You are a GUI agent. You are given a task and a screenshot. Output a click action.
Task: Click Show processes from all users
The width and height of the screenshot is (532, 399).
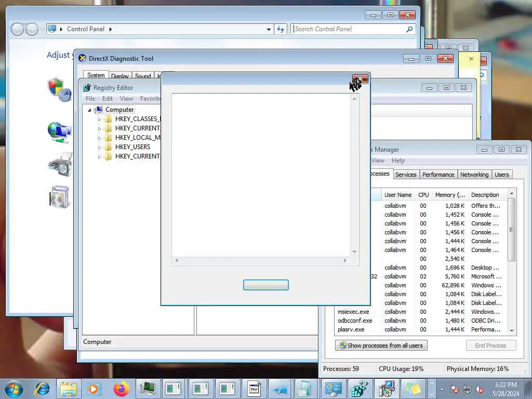[381, 345]
